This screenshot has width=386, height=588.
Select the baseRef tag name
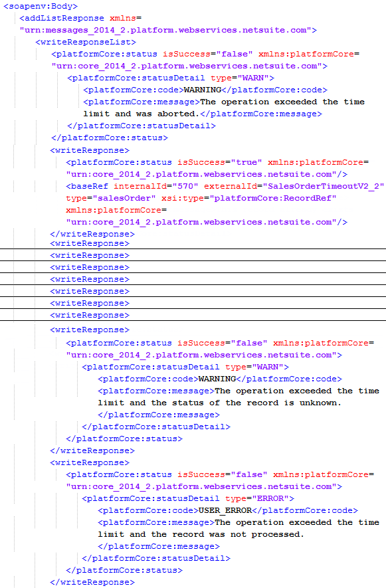tap(89, 187)
